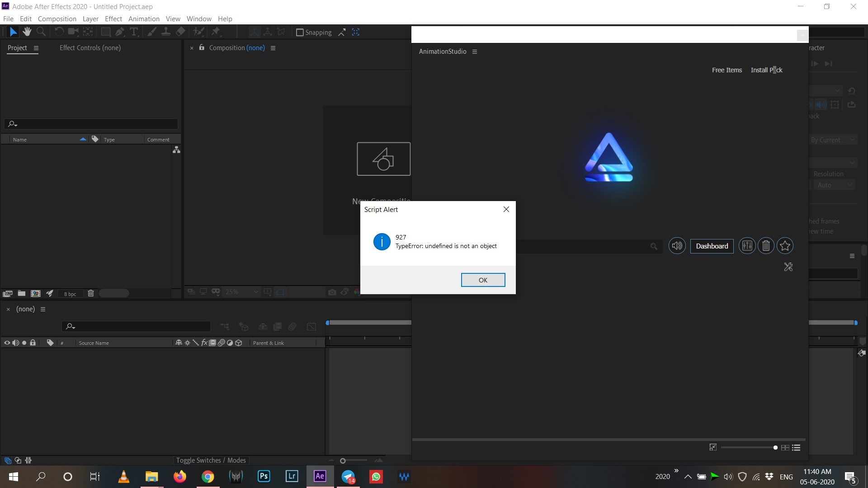Viewport: 868px width, 488px height.
Task: Select the Puppet Pin tool
Action: [216, 32]
